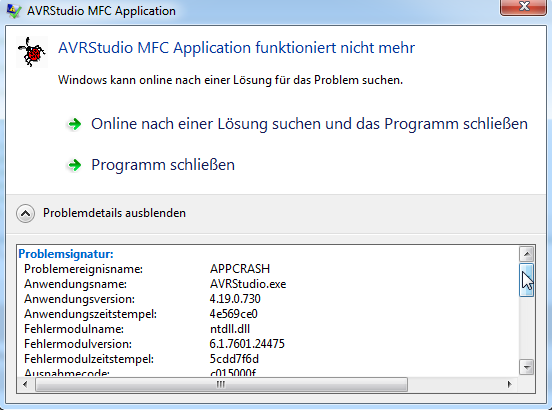Image resolution: width=552 pixels, height=410 pixels.
Task: Click vertical scrollbar down arrow
Action: (527, 367)
